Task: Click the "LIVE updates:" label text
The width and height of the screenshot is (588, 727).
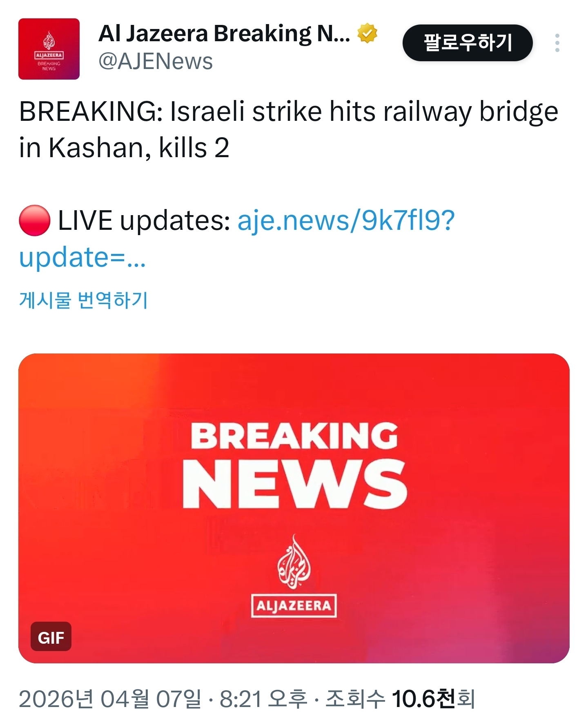Action: pyautogui.click(x=144, y=220)
